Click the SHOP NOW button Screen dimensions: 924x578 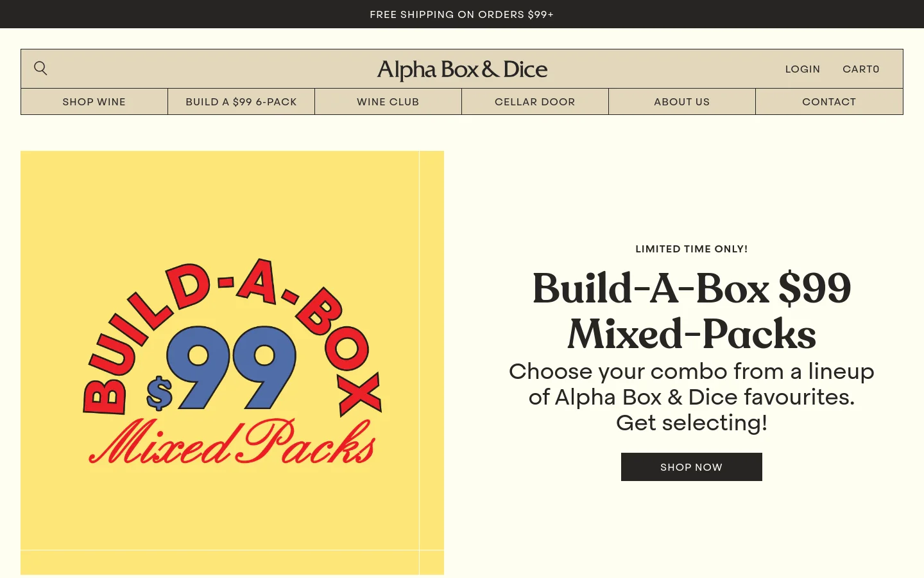[x=692, y=467]
